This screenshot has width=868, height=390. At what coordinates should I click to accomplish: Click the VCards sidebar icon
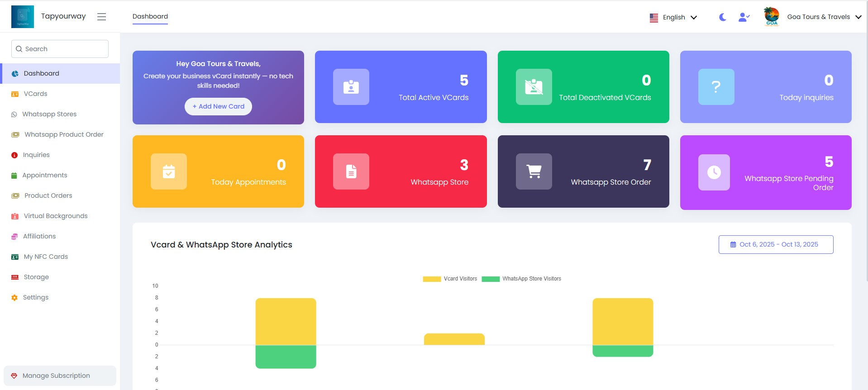(15, 94)
